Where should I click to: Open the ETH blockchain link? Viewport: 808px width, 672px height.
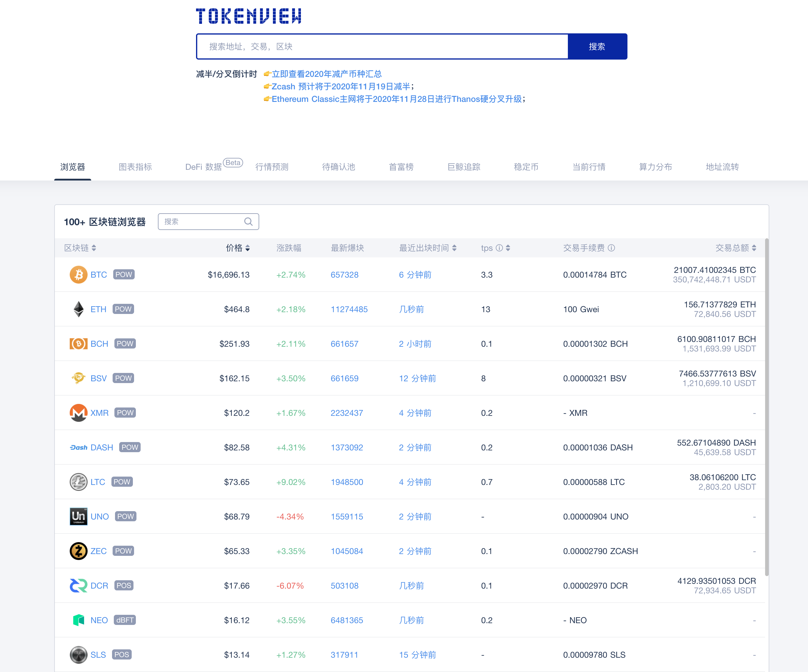(x=99, y=309)
